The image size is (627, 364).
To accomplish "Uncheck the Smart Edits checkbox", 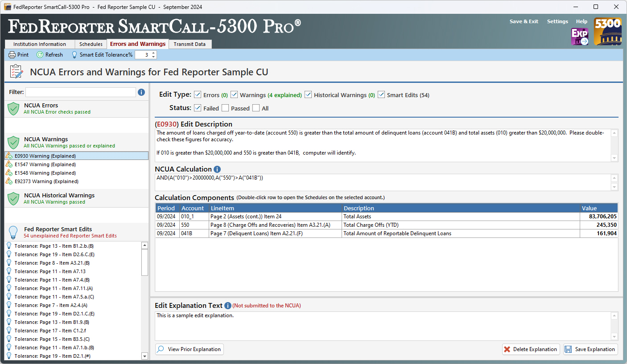I will [x=381, y=94].
